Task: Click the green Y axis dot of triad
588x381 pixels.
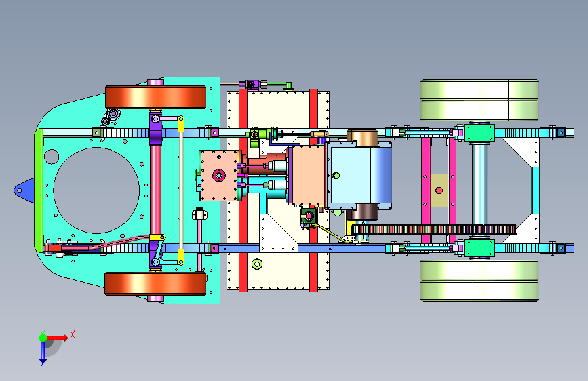Action: [x=43, y=338]
